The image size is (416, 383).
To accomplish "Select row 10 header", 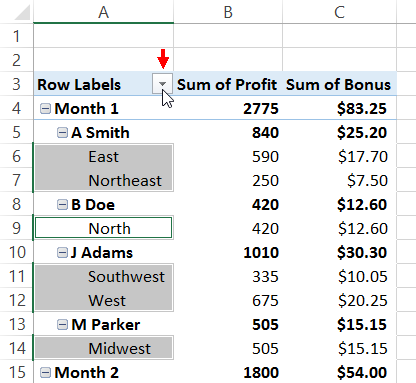I will [x=17, y=252].
